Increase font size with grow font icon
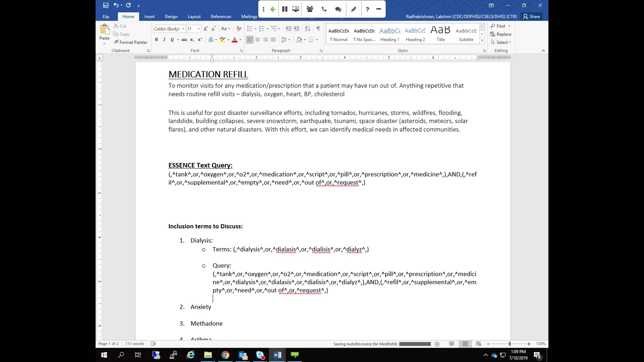Image resolution: width=644 pixels, height=362 pixels. [206, 29]
